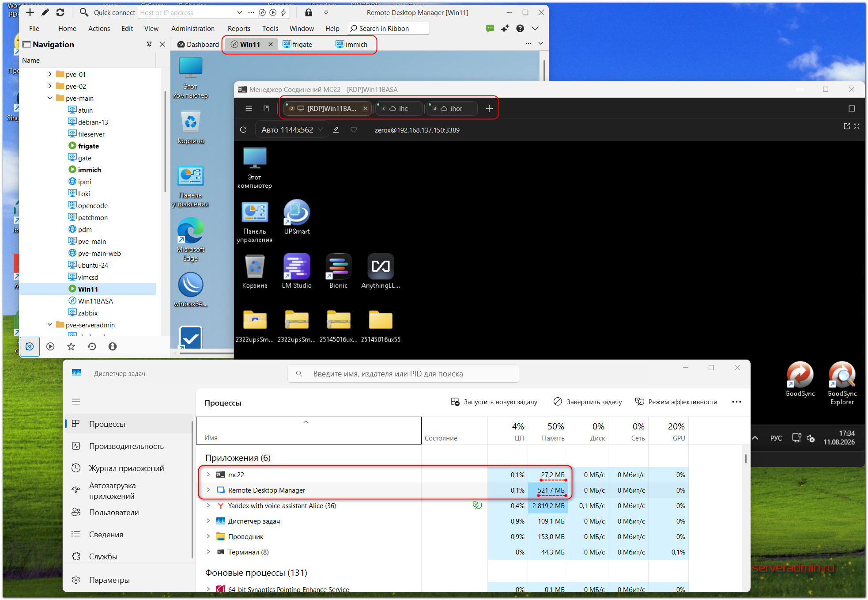Click the padlock icon in Remote Desktop Manager
Image resolution: width=868 pixels, height=600 pixels.
(x=309, y=12)
